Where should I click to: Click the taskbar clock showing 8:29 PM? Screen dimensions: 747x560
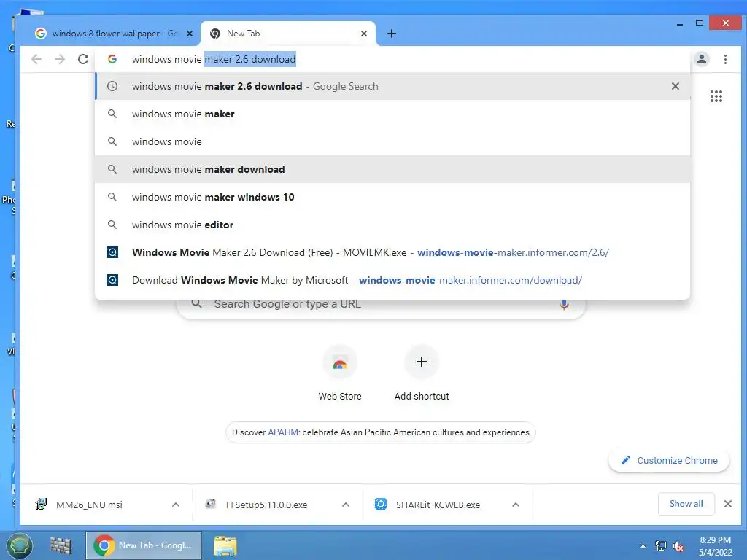pos(715,546)
